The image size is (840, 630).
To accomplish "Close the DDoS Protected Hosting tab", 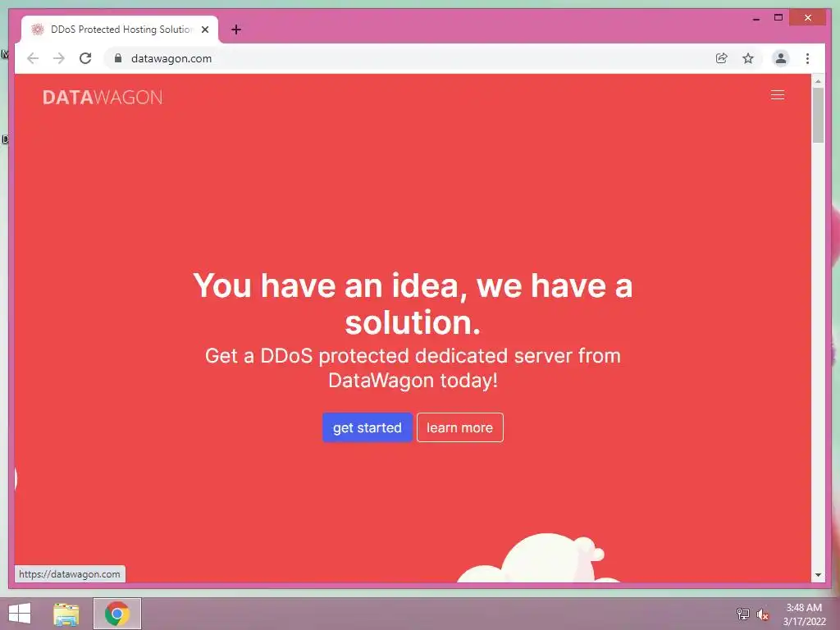I will (204, 30).
